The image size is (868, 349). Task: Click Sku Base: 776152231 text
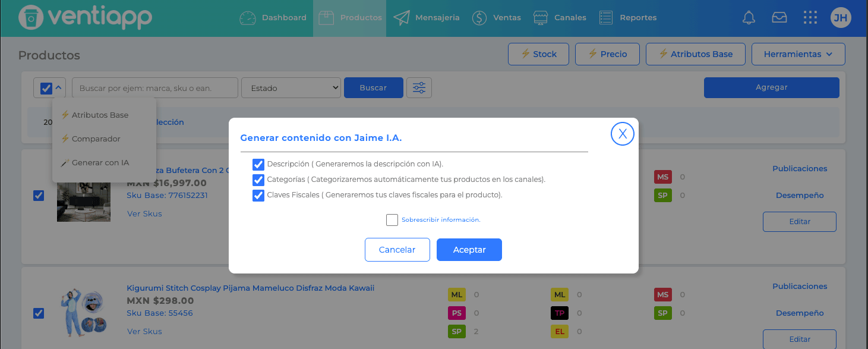click(x=167, y=195)
